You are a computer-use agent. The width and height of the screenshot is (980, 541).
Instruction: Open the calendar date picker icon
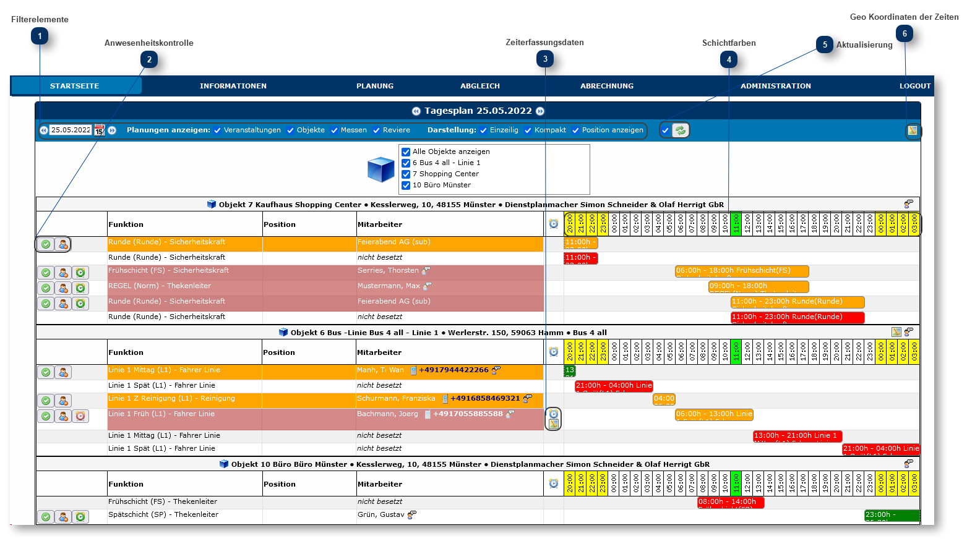pos(99,130)
